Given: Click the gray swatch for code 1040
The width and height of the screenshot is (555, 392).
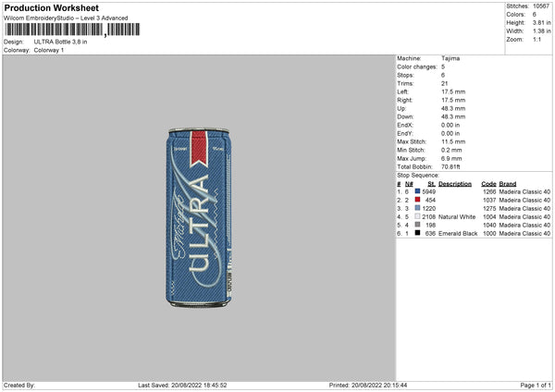Looking at the screenshot, I should pyautogui.click(x=417, y=225).
